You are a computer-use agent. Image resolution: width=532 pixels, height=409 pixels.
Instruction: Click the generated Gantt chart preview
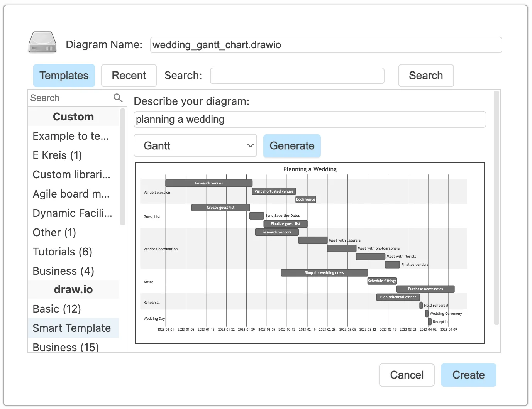pos(310,253)
